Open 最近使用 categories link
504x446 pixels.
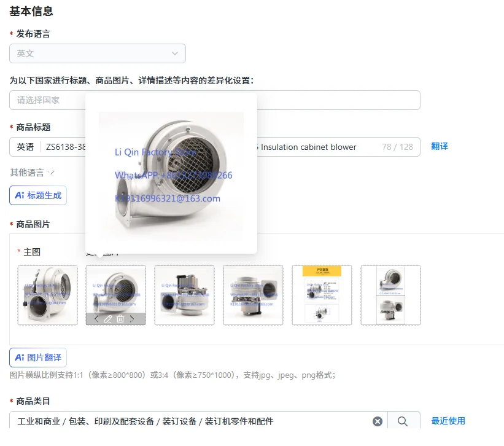click(x=448, y=421)
